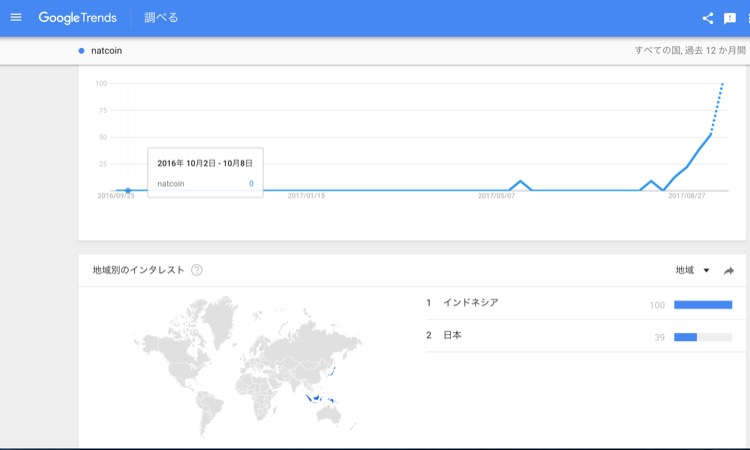Screen dimensions: 750x450
Task: Click the share icon in header
Action: click(x=708, y=18)
